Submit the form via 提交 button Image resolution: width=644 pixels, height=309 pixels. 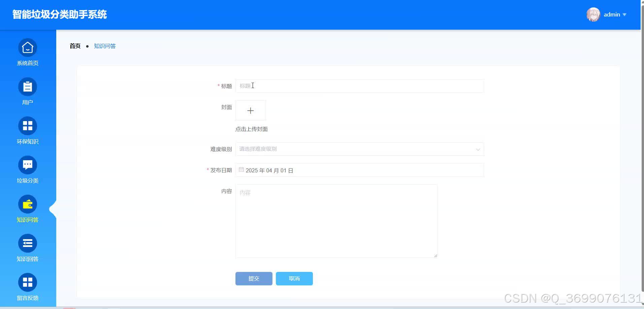(254, 278)
